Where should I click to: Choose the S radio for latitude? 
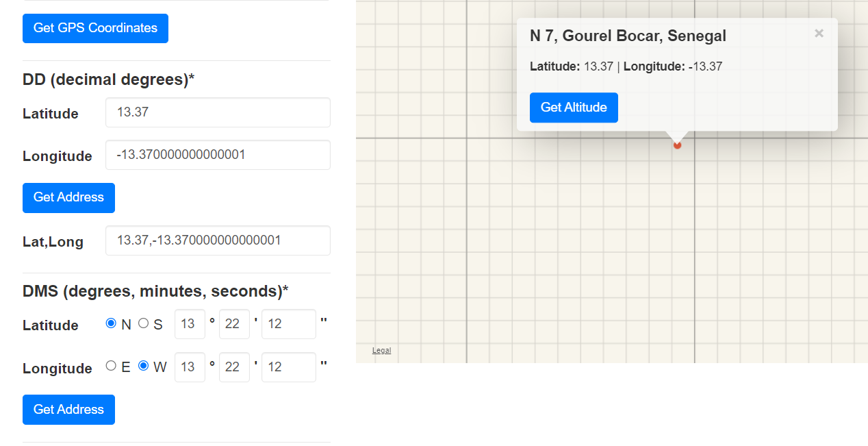(143, 323)
